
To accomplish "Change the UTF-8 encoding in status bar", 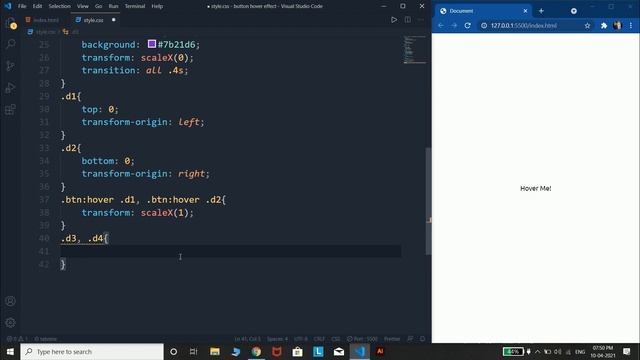I will click(x=301, y=339).
